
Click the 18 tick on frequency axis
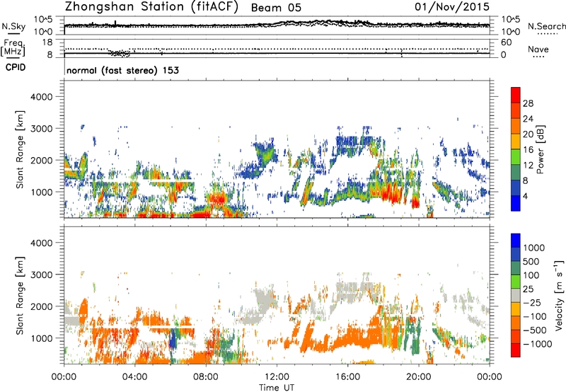(x=47, y=42)
